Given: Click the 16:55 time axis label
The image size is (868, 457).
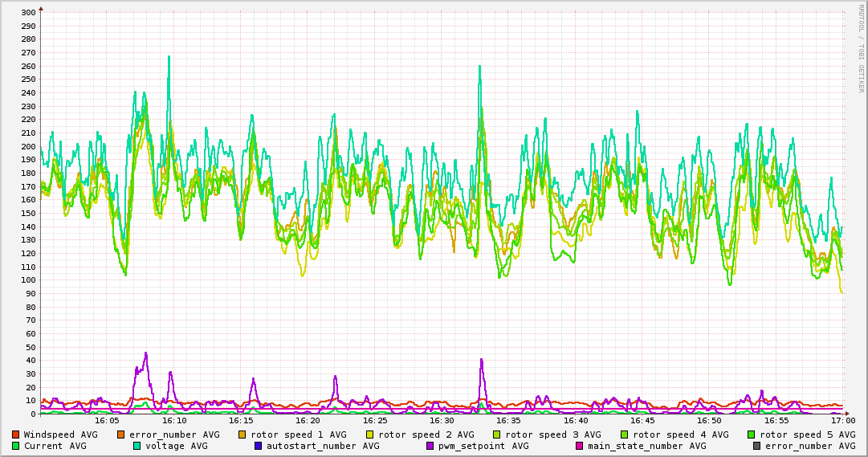Looking at the screenshot, I should click(x=776, y=421).
